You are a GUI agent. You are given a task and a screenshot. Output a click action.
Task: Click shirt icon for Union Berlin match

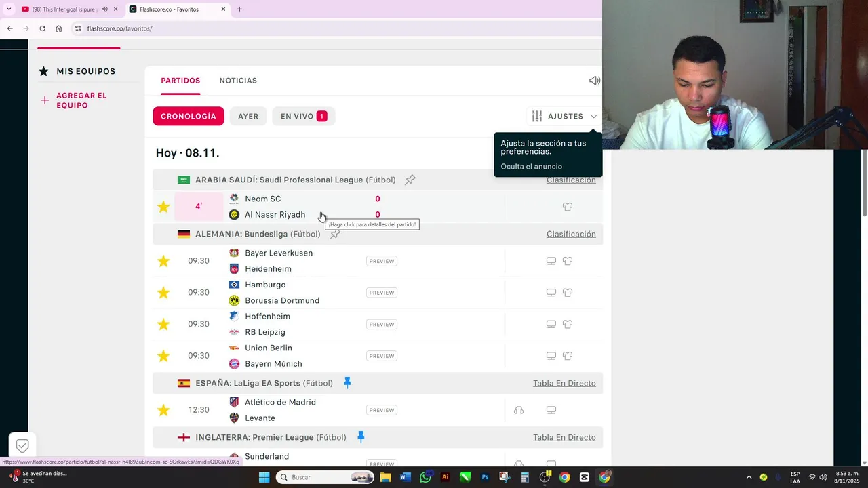click(x=568, y=356)
